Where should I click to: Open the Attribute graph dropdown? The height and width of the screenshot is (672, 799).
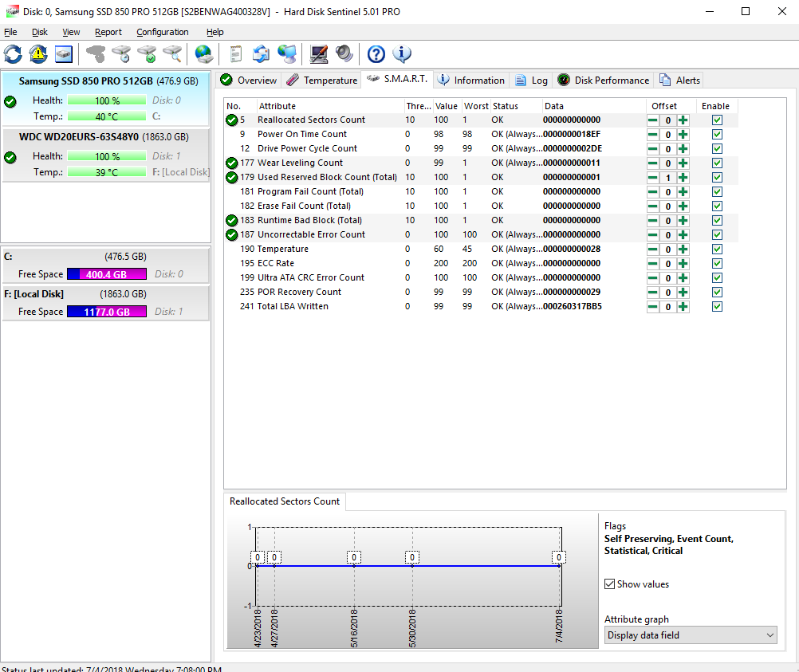(x=690, y=635)
